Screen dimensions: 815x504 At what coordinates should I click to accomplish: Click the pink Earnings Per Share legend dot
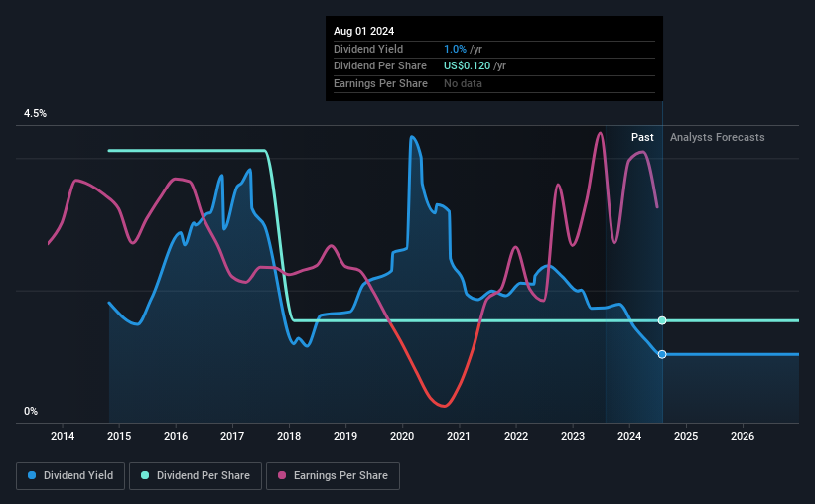pyautogui.click(x=282, y=475)
